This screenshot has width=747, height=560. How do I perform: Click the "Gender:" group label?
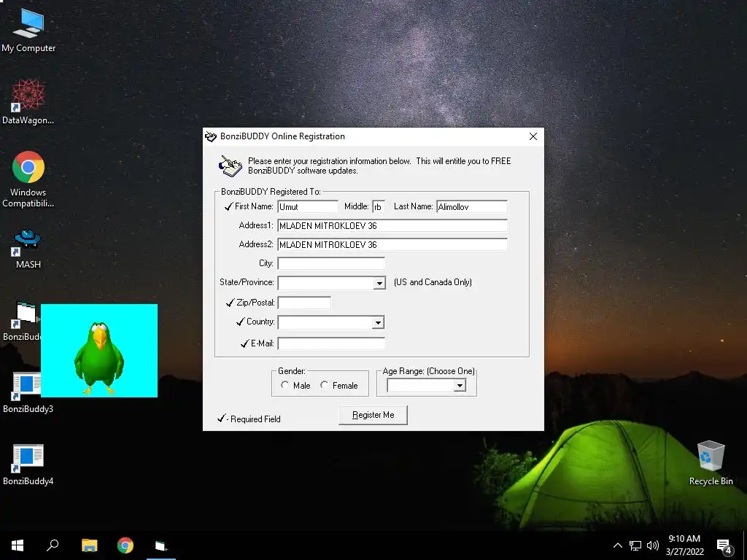[292, 371]
